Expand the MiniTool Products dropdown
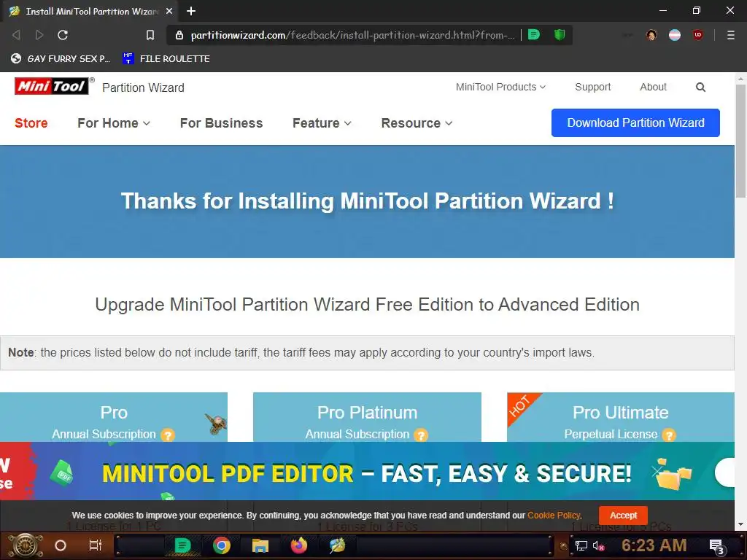 pyautogui.click(x=500, y=87)
